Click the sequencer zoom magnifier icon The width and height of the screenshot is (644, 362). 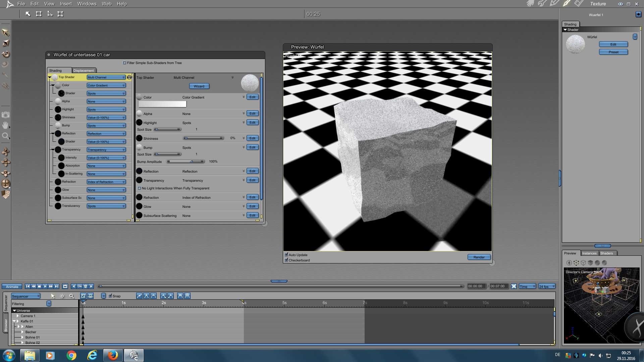(x=71, y=296)
